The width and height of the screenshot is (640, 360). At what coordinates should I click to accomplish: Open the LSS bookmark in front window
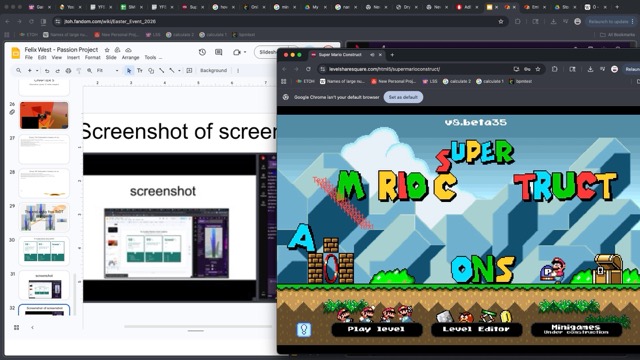(x=430, y=81)
